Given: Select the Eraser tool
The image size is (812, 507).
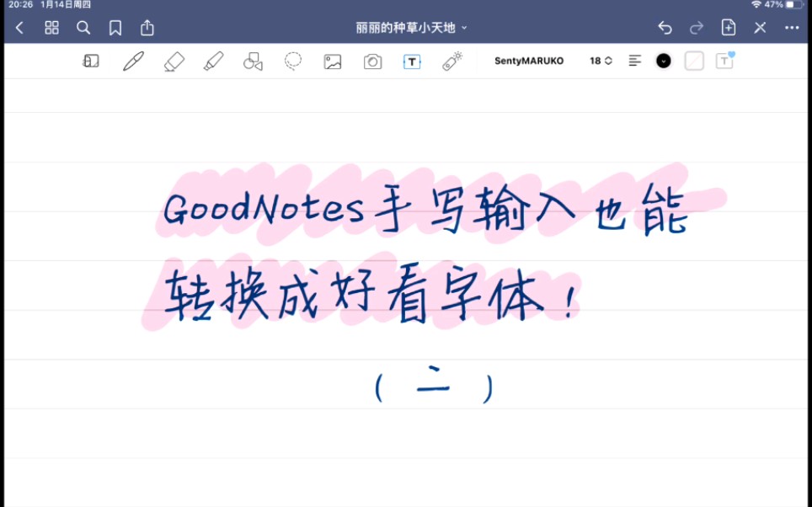Looking at the screenshot, I should click(174, 61).
